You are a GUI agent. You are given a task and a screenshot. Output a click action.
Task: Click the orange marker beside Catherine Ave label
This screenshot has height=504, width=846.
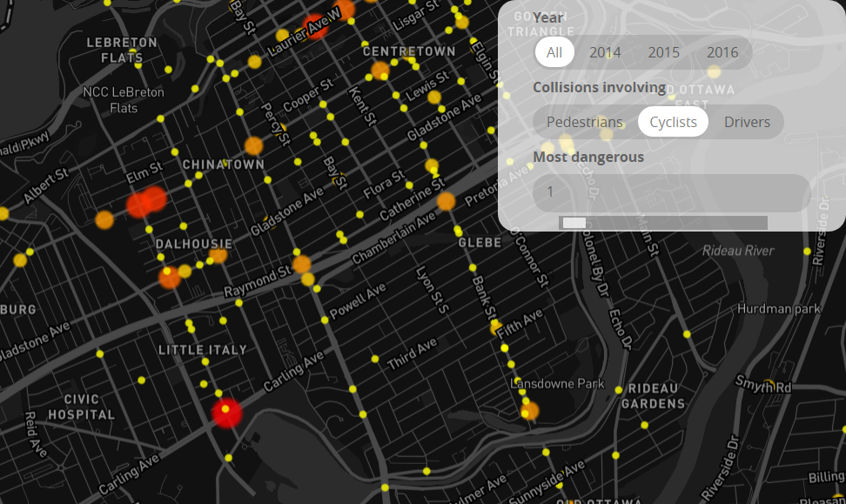[446, 201]
